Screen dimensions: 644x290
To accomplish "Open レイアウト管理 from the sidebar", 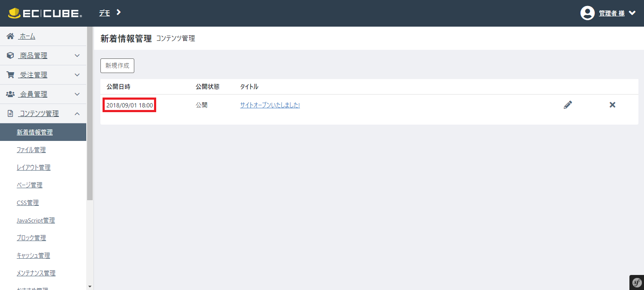I will pyautogui.click(x=33, y=167).
